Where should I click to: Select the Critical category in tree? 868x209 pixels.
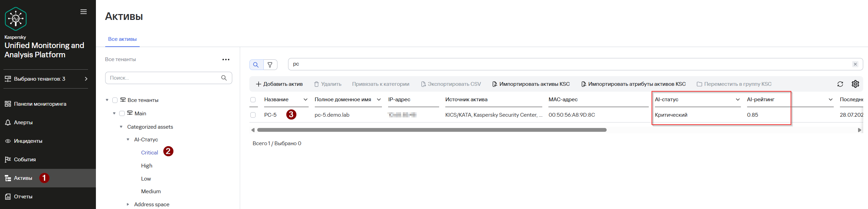coord(149,153)
